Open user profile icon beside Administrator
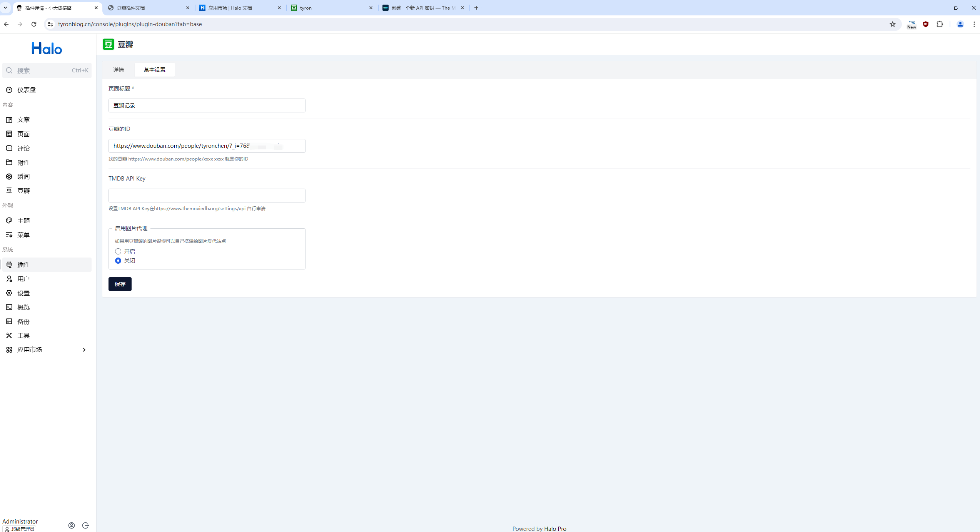The height and width of the screenshot is (532, 980). pyautogui.click(x=72, y=525)
